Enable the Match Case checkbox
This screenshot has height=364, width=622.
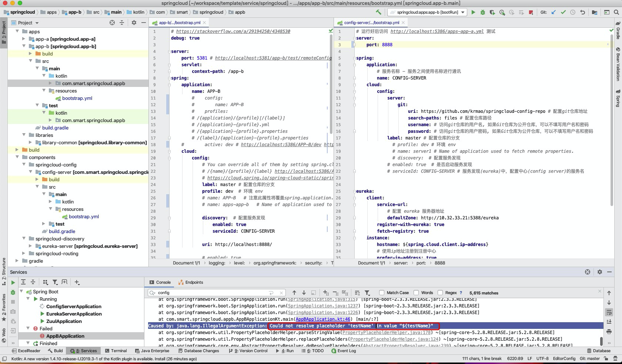click(382, 293)
